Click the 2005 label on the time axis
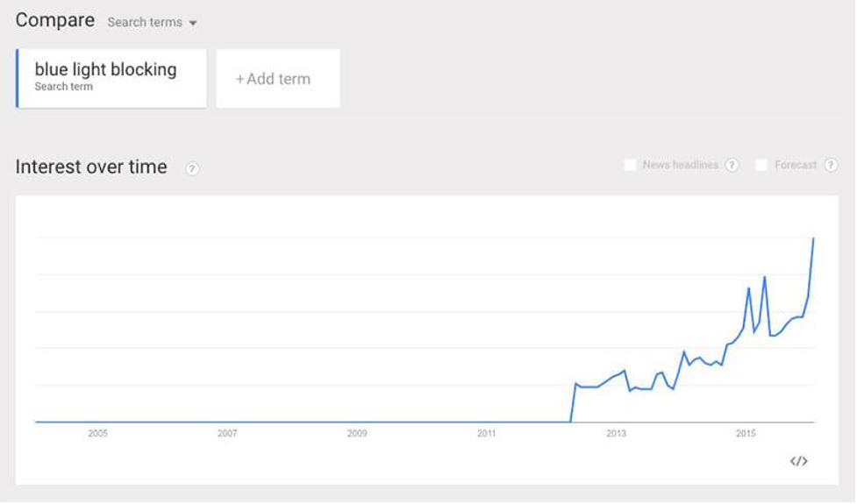 (98, 434)
